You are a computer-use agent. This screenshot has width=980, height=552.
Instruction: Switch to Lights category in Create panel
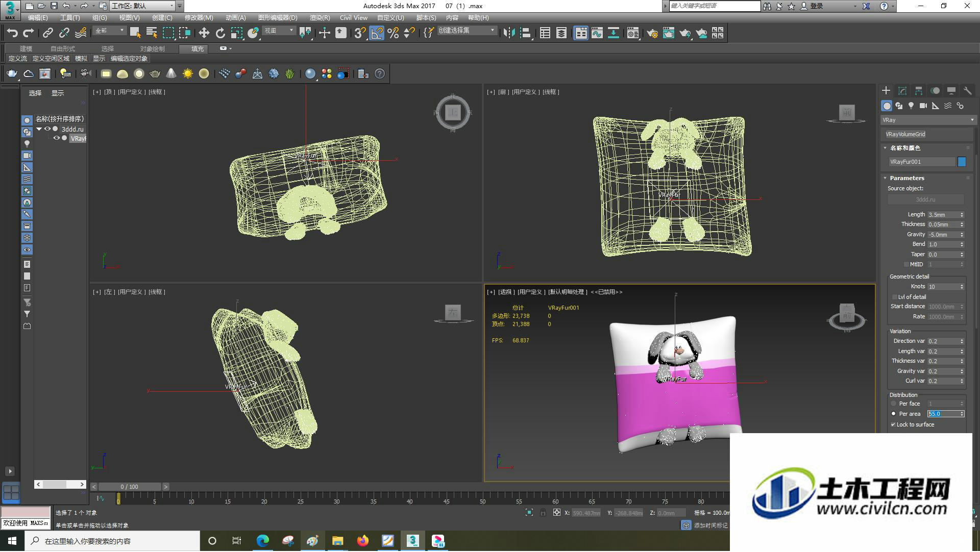(x=911, y=106)
